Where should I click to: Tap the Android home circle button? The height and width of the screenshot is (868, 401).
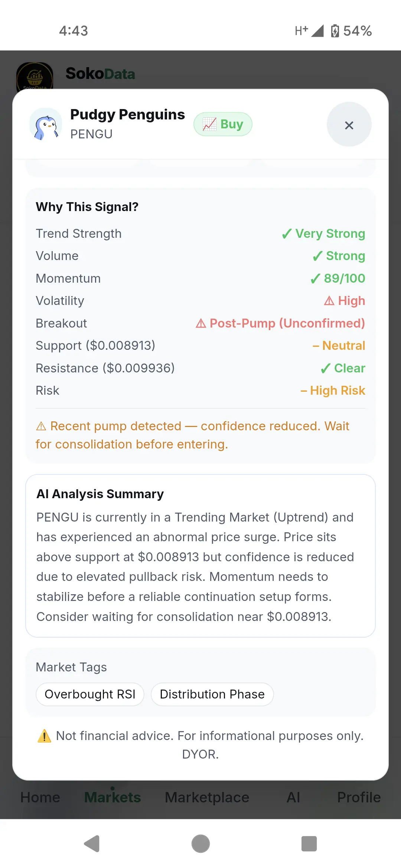coord(200,844)
